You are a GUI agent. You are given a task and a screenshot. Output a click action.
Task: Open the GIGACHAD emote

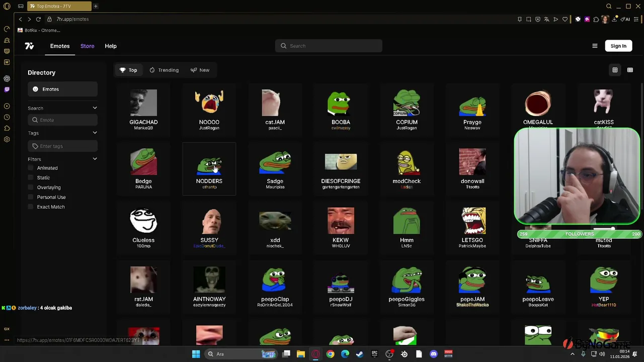(x=143, y=110)
